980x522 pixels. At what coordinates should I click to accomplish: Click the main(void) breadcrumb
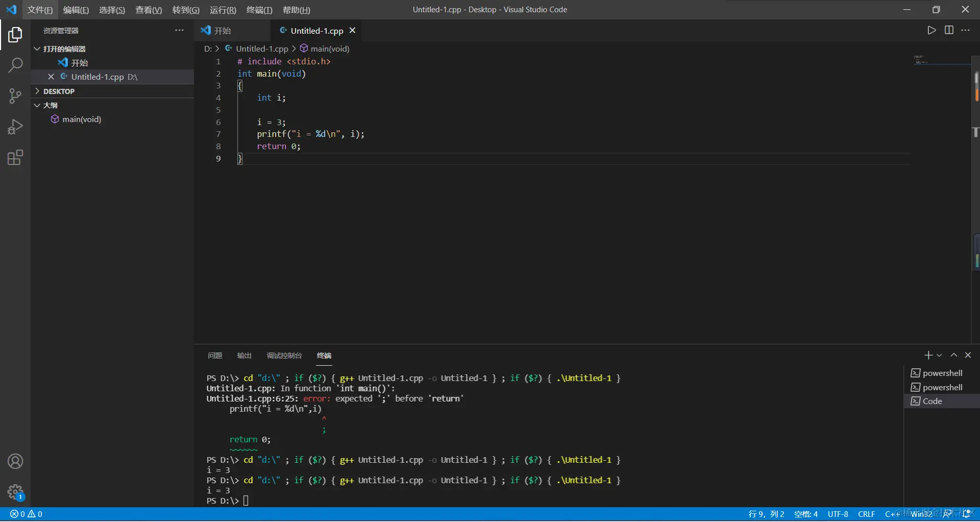325,49
